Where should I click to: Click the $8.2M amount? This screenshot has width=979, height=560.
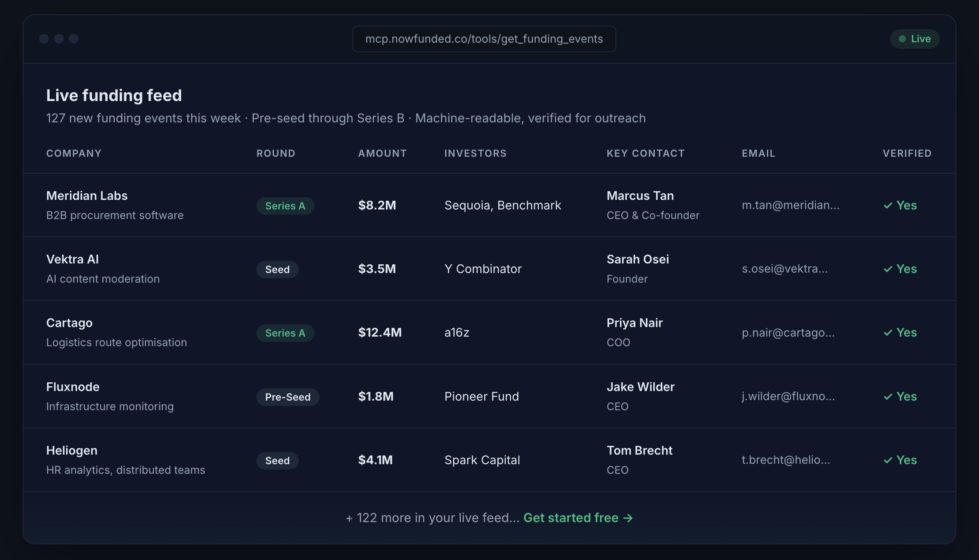pyautogui.click(x=377, y=205)
